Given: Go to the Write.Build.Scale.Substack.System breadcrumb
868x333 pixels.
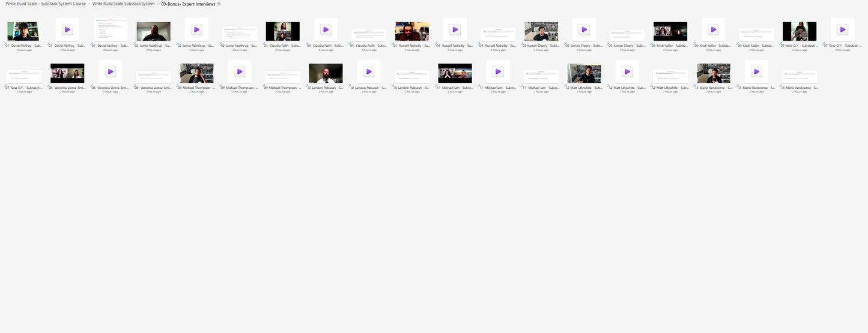Looking at the screenshot, I should pyautogui.click(x=123, y=4).
